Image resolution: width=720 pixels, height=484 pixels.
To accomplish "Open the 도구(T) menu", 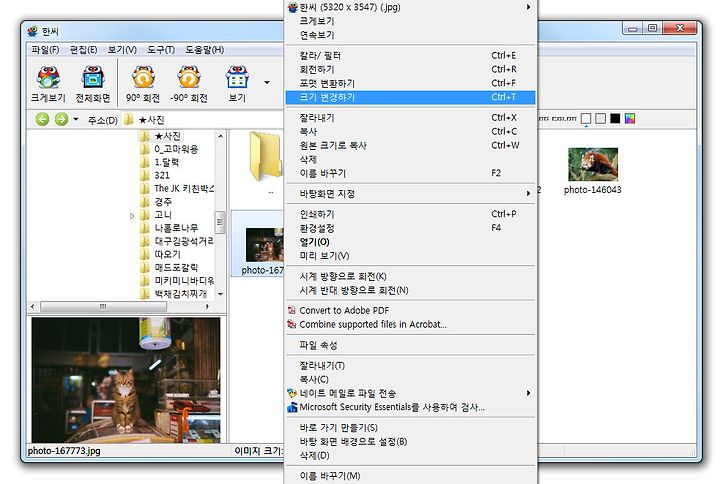I will [x=161, y=50].
